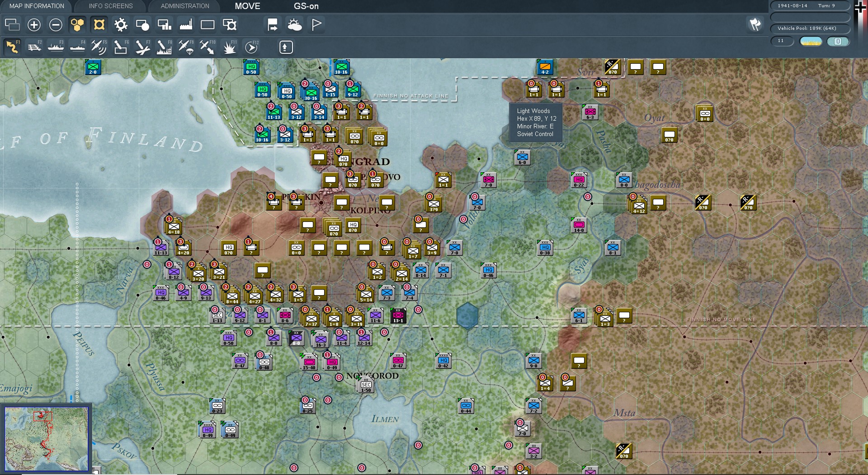Click the empty rectangle icon in toolbar
This screenshot has height=475, width=868.
pyautogui.click(x=208, y=25)
